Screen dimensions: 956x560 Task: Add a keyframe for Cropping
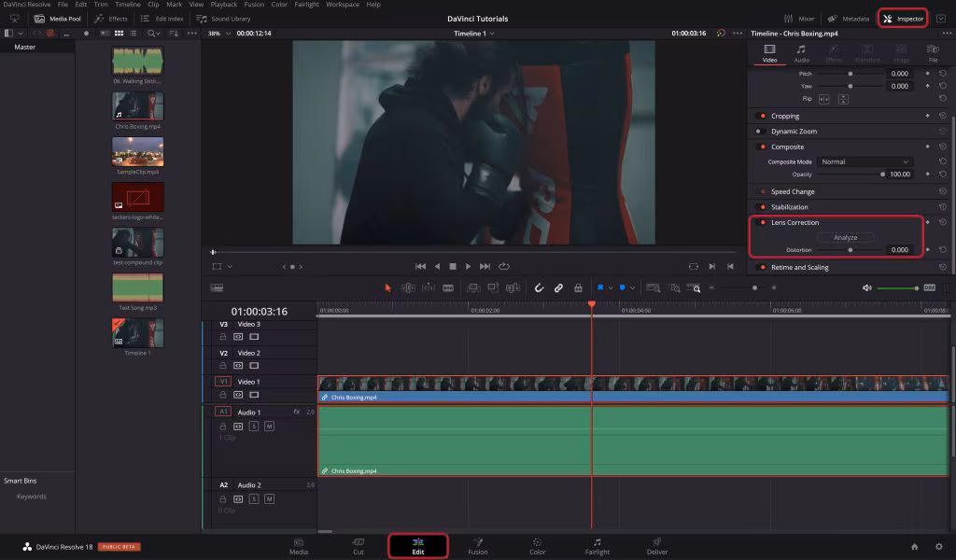(x=928, y=116)
